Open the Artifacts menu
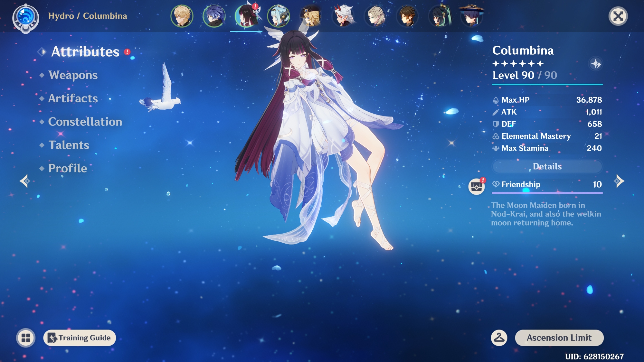The width and height of the screenshot is (644, 362). (x=73, y=98)
